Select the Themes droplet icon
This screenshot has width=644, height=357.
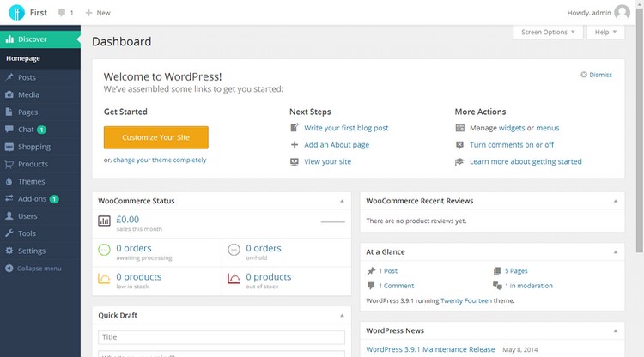9,182
